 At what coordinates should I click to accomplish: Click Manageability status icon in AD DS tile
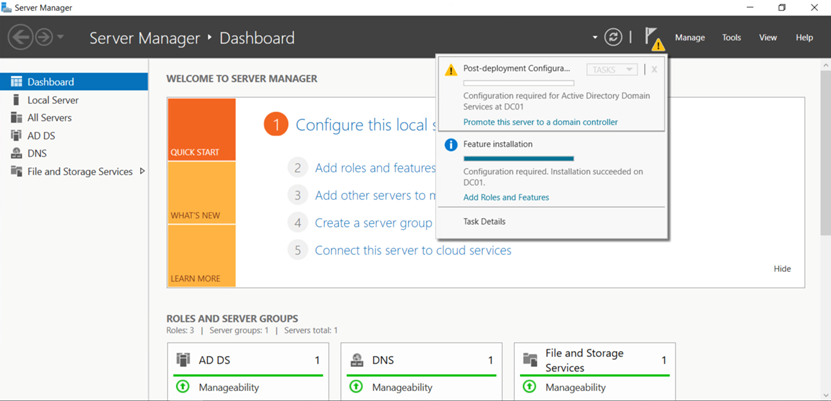pos(182,387)
